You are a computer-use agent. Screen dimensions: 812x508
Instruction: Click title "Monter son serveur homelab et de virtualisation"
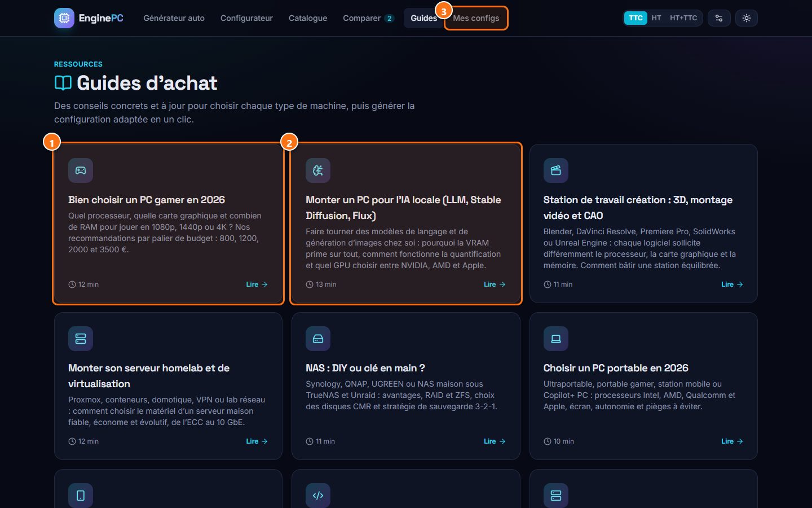tap(149, 376)
